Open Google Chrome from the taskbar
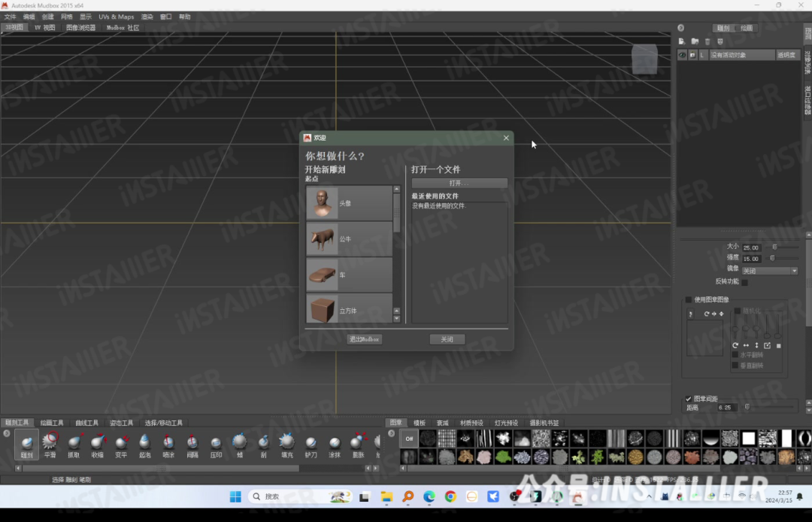Viewport: 812px width, 522px height. point(450,496)
